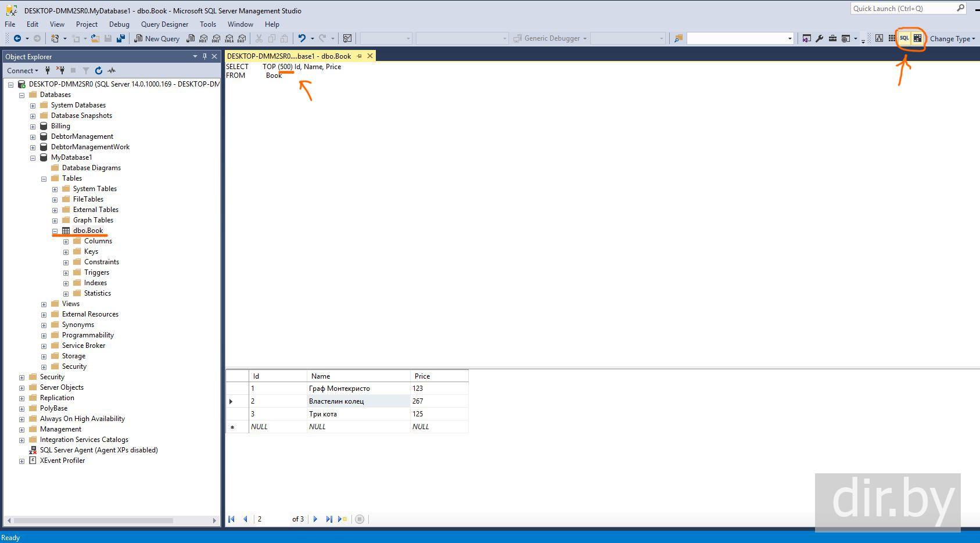Select the Programmability folder
This screenshot has width=980, height=543.
(88, 335)
